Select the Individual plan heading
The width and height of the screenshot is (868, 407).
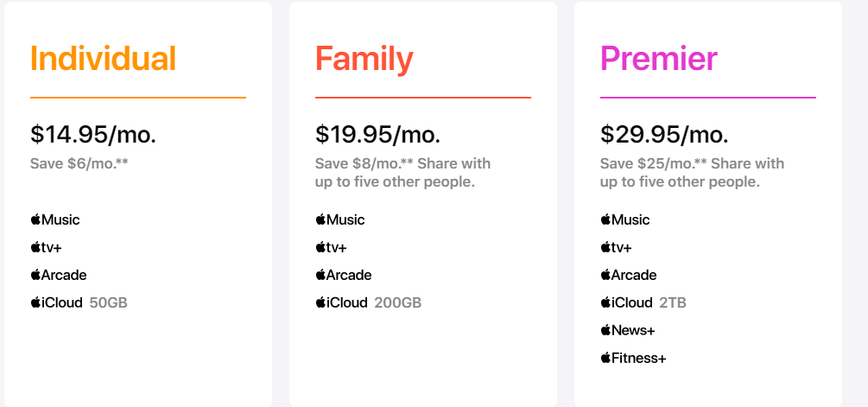click(103, 58)
